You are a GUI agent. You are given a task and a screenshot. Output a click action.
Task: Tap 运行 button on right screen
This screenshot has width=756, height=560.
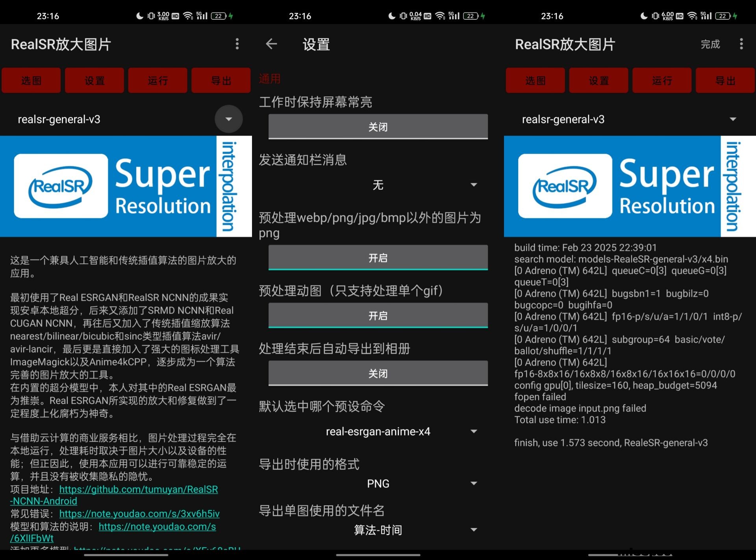coord(662,81)
